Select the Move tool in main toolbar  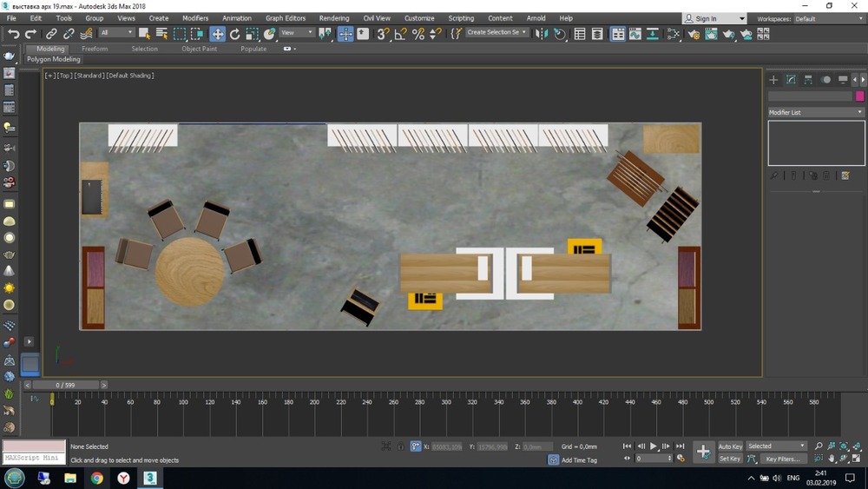pos(217,34)
